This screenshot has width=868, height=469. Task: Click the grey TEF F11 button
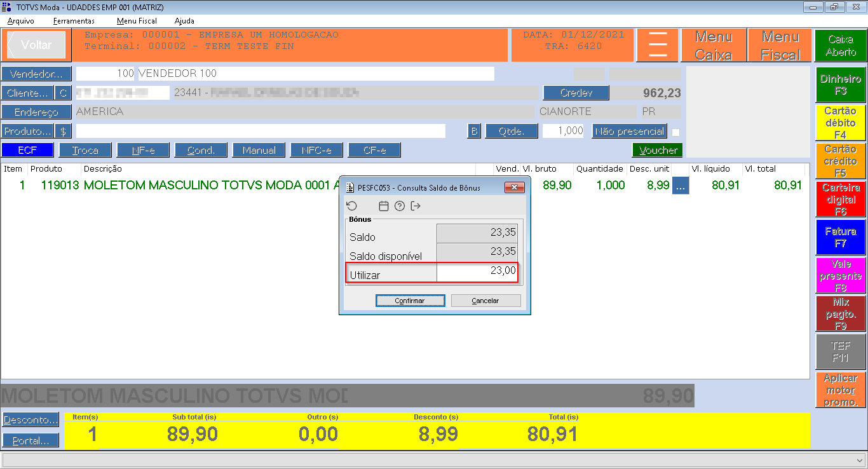[841, 351]
